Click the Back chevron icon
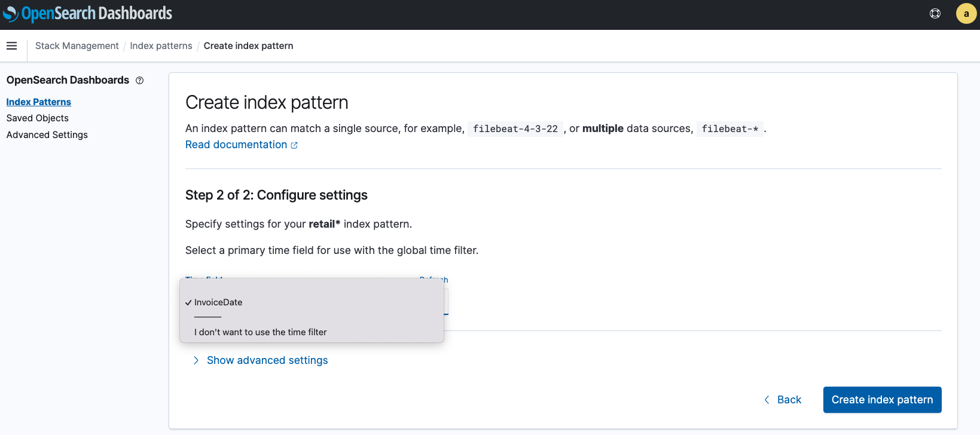The height and width of the screenshot is (435, 980). 767,400
